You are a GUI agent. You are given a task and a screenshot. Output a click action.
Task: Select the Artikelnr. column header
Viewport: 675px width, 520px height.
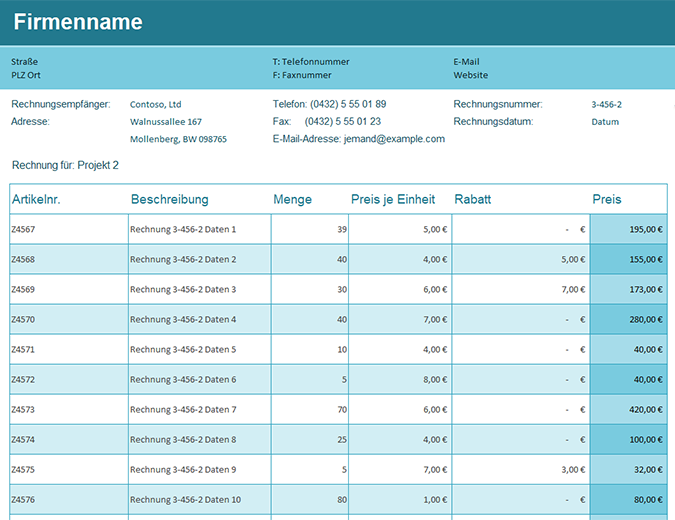tap(36, 199)
